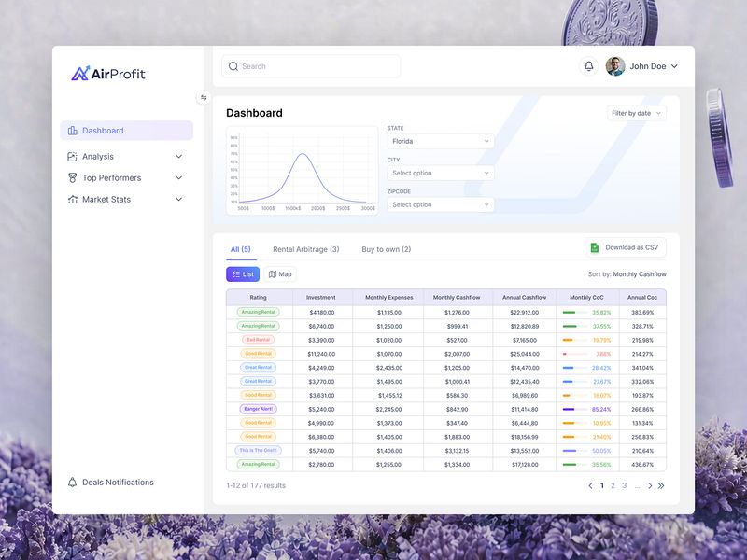Click This Is The Goat! rating badge
747x560 pixels.
(259, 451)
